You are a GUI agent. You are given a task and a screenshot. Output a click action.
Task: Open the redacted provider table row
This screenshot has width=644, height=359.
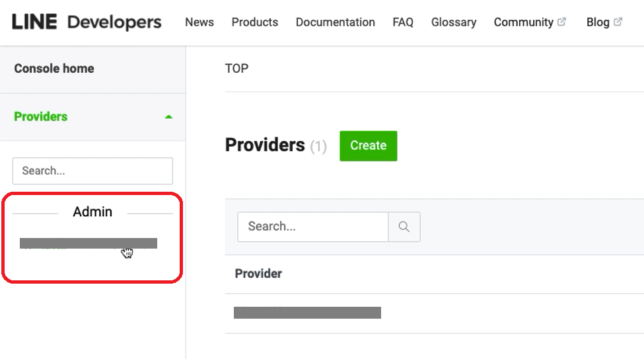coord(307,313)
